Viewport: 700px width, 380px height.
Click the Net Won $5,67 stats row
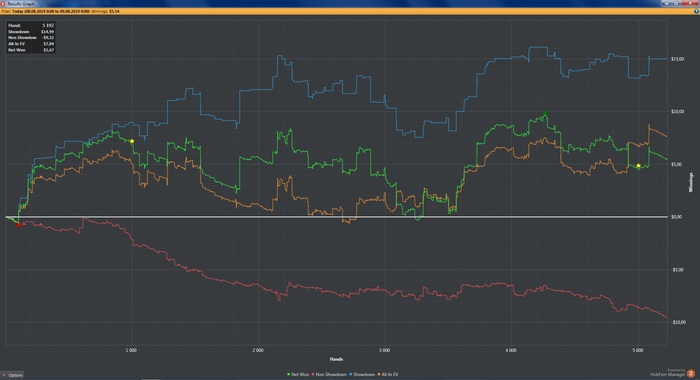[x=31, y=50]
